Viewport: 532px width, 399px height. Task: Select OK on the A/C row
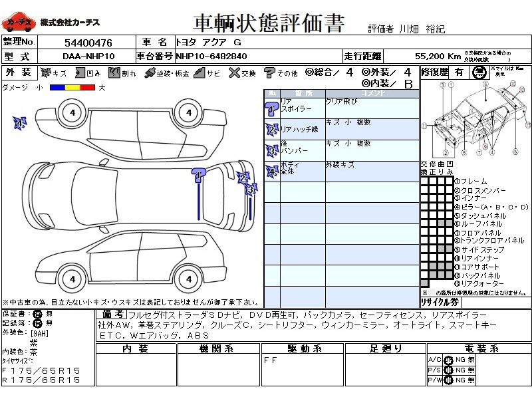[x=448, y=360]
